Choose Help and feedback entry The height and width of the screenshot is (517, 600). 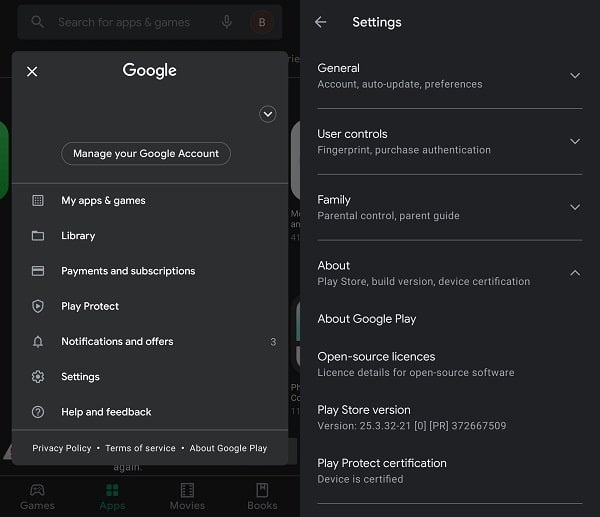(150, 412)
